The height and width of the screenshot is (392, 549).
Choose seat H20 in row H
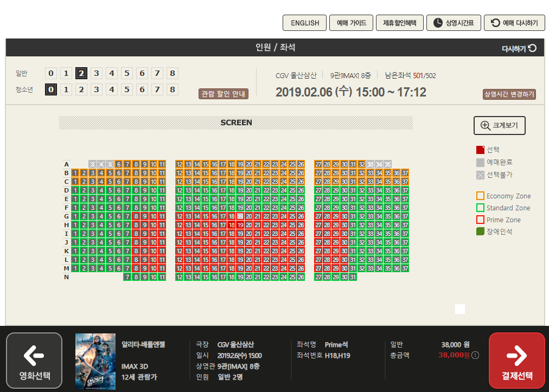click(248, 225)
